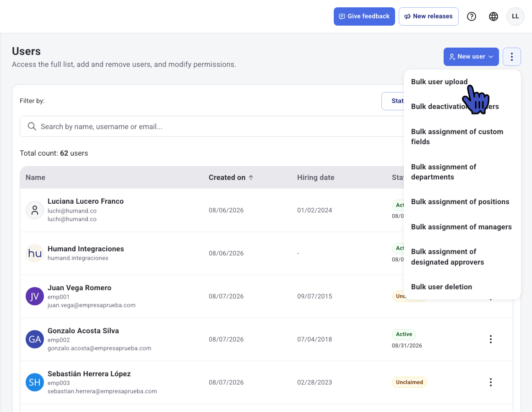
Task: Click username emp003
Action: click(x=58, y=383)
